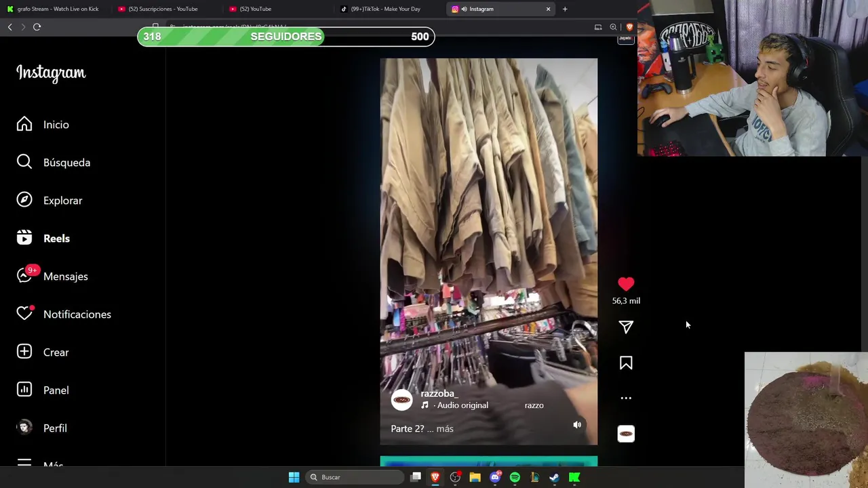
Task: Open the Inicio home icon in sidebar
Action: [24, 124]
